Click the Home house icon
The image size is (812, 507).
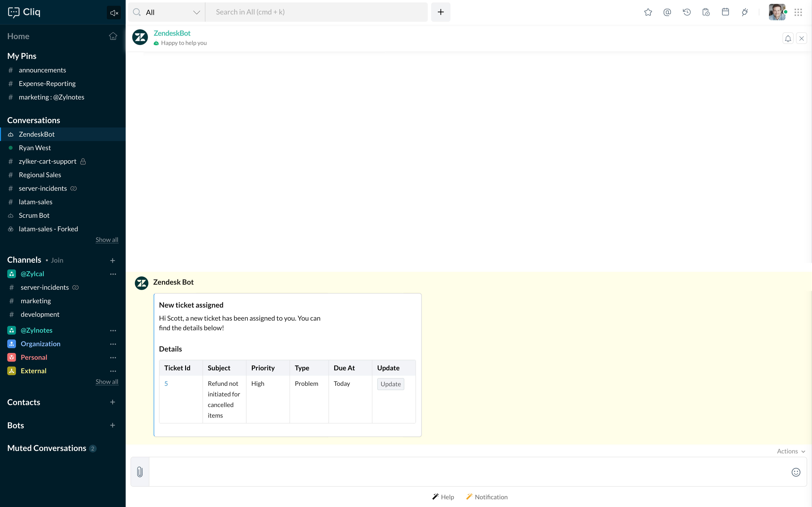113,36
